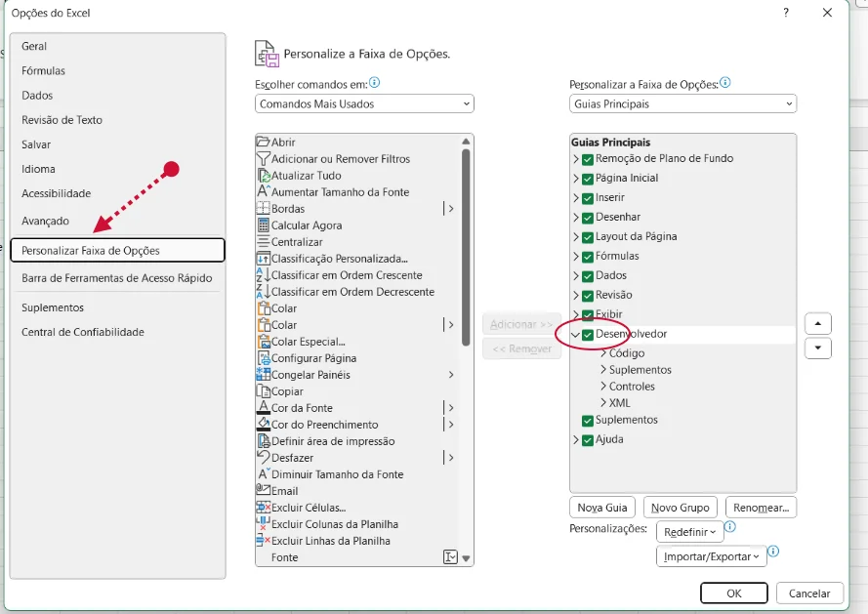868x614 pixels.
Task: Uncheck the Desenvolvedor checkbox
Action: [588, 335]
